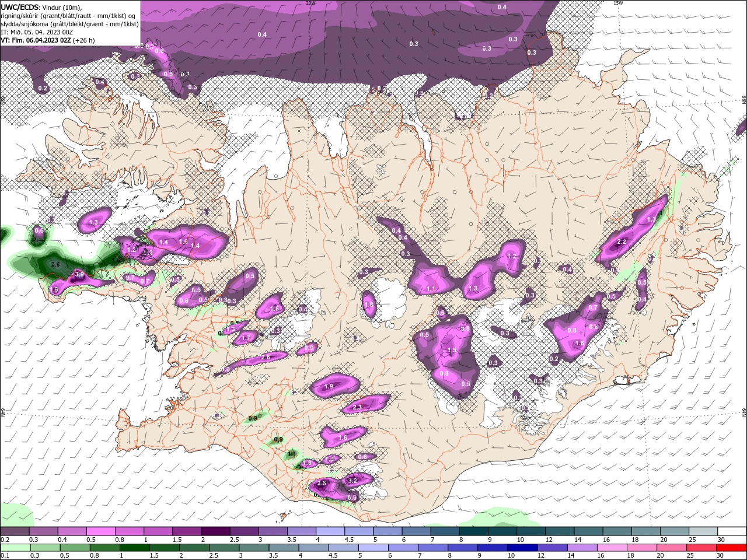Click the '4.5' label in the upper legend row
This screenshot has height=560, width=747.
point(349,540)
